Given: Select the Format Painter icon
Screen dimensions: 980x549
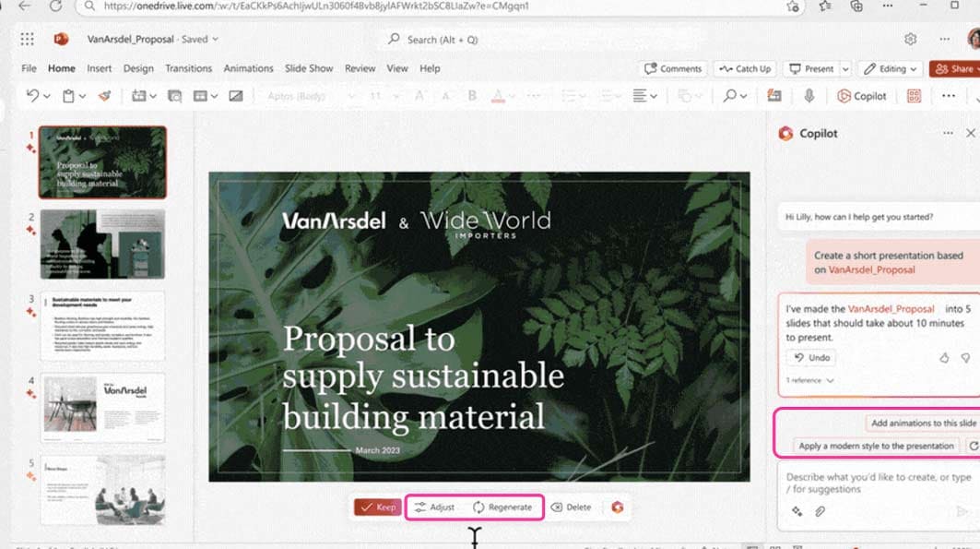Looking at the screenshot, I should coord(104,96).
